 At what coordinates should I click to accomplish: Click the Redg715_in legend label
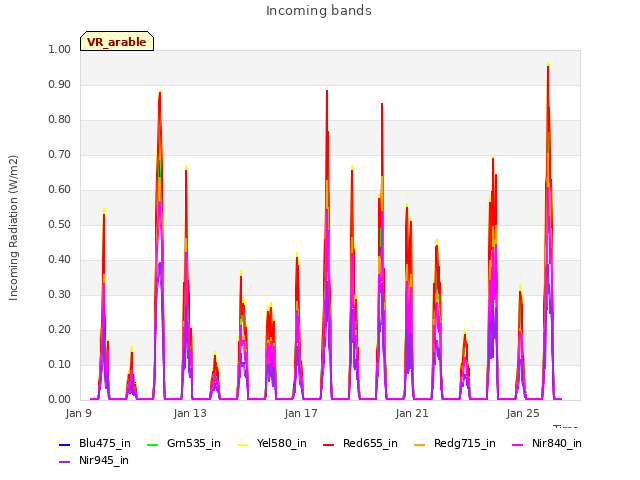click(x=464, y=443)
